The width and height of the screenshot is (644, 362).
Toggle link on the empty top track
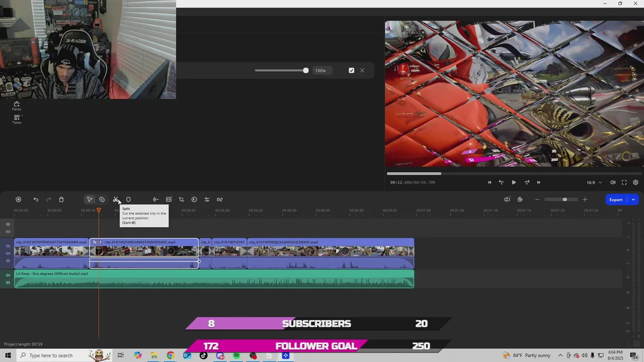[x=8, y=232]
